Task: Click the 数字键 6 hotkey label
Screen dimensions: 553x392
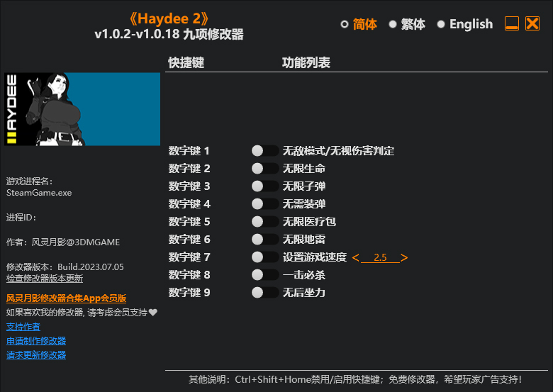Action: pyautogui.click(x=189, y=240)
